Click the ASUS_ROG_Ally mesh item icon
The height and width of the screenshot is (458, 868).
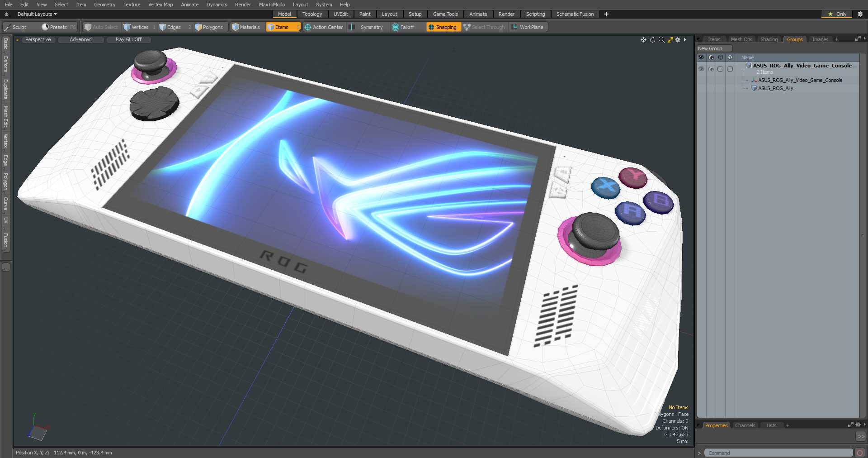(754, 88)
